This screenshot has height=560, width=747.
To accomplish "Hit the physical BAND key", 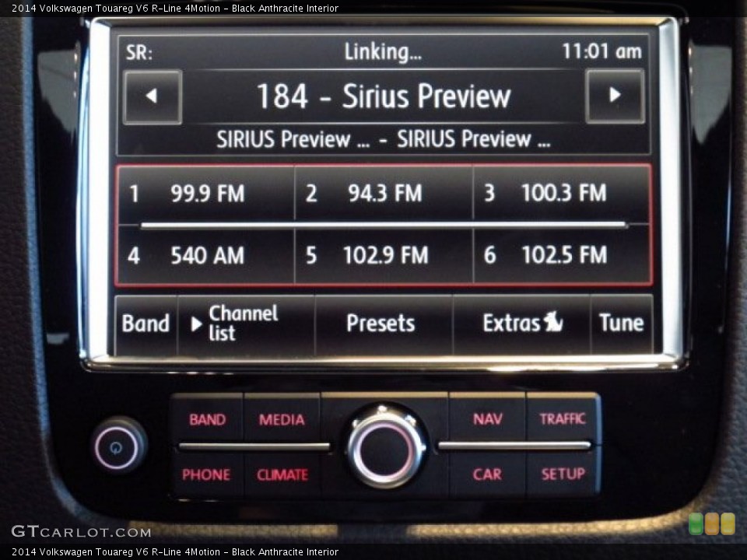I will click(x=207, y=419).
